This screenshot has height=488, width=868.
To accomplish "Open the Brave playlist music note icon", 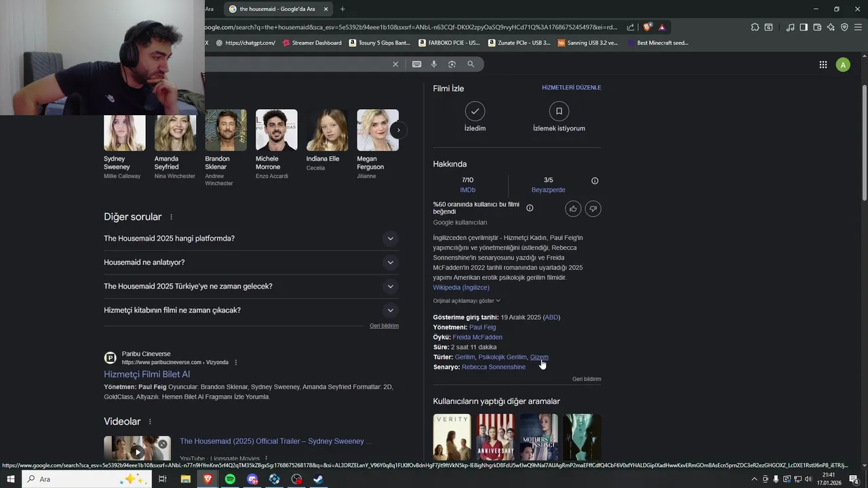I will (790, 27).
